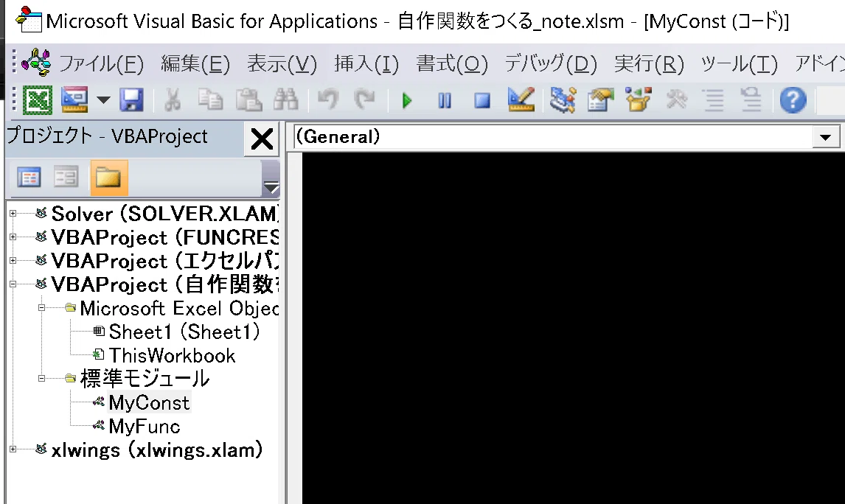Click inside the black code editor area
Screen dimensions: 845x504
coord(574,329)
